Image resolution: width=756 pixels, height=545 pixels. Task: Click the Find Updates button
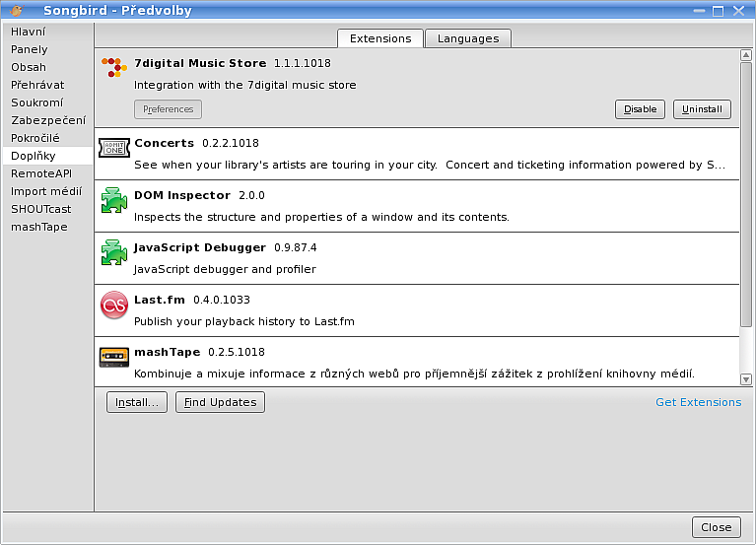[x=220, y=402]
